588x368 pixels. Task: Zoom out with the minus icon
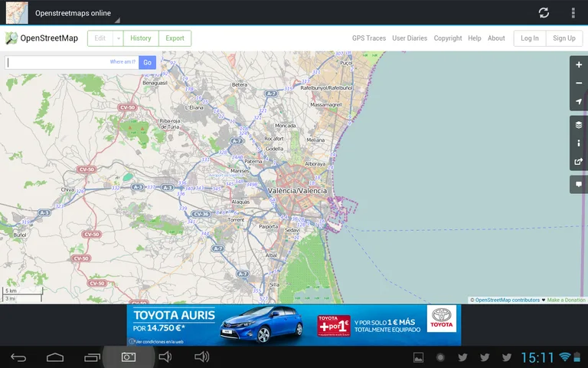coord(579,83)
